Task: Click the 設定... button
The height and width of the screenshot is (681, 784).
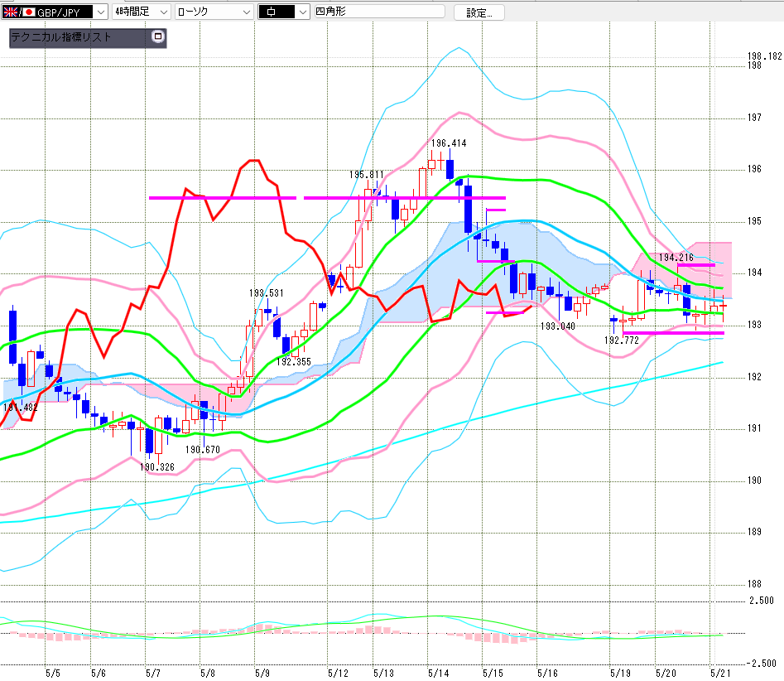Action: pyautogui.click(x=479, y=13)
